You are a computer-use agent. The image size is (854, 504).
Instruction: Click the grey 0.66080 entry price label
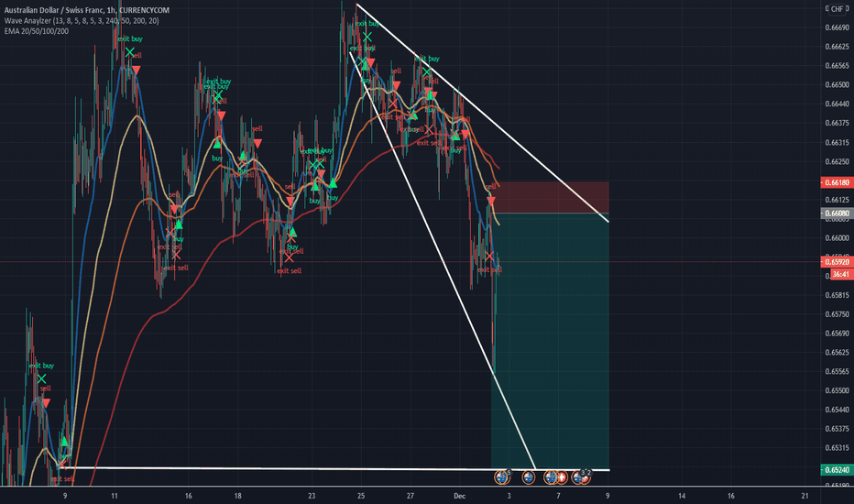[837, 213]
